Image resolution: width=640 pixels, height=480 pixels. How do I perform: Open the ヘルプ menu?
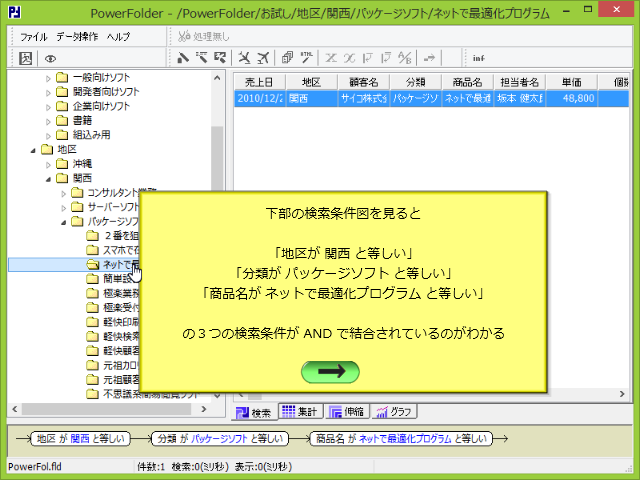click(118, 37)
